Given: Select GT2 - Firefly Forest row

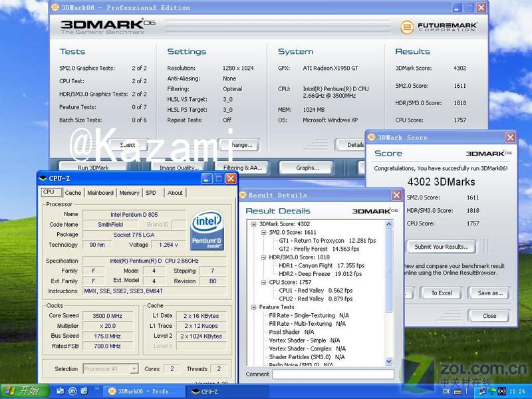Looking at the screenshot, I should click(x=319, y=249).
